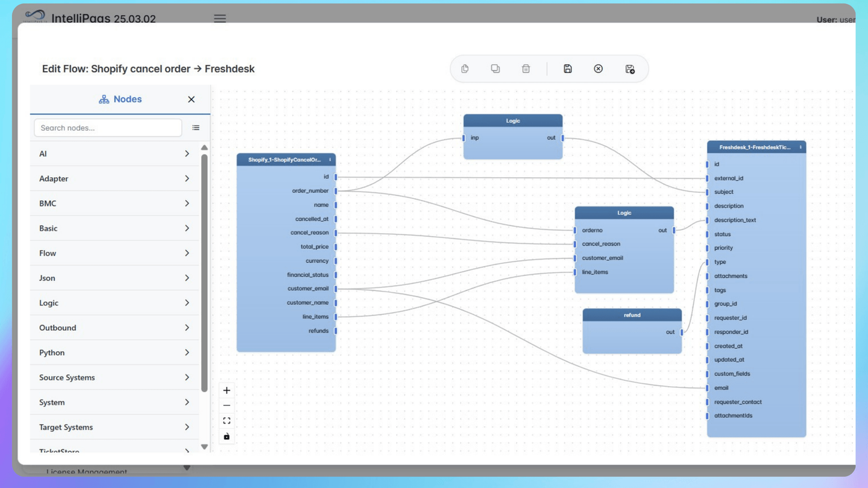
Task: Zoom in on the canvas with plus
Action: point(227,390)
